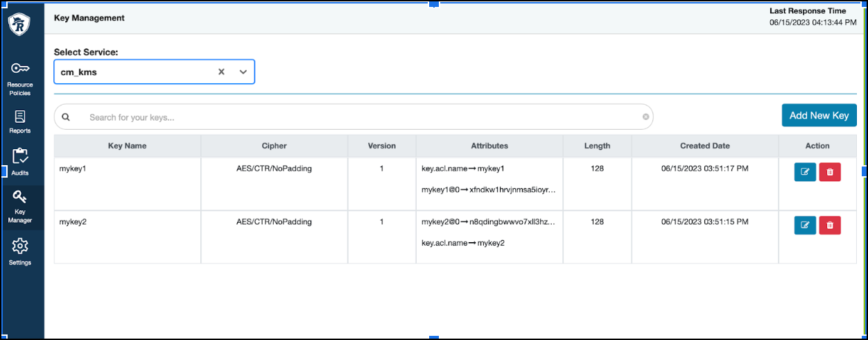Go to Audits in sidebar

point(20,162)
